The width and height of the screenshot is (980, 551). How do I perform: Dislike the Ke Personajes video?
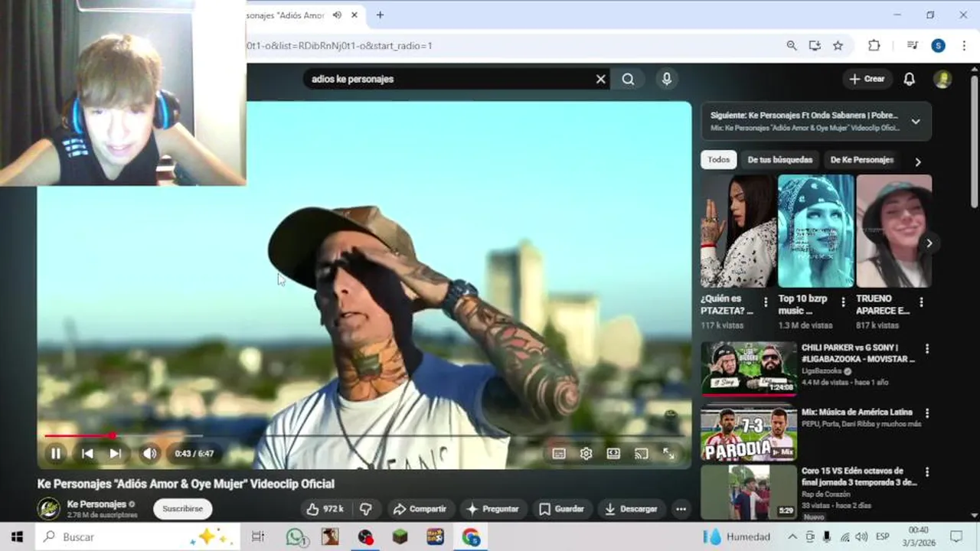(x=365, y=509)
